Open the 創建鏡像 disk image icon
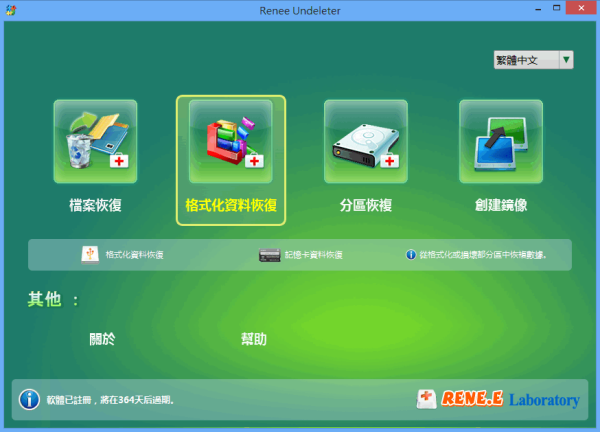The image size is (600, 432). click(x=501, y=141)
